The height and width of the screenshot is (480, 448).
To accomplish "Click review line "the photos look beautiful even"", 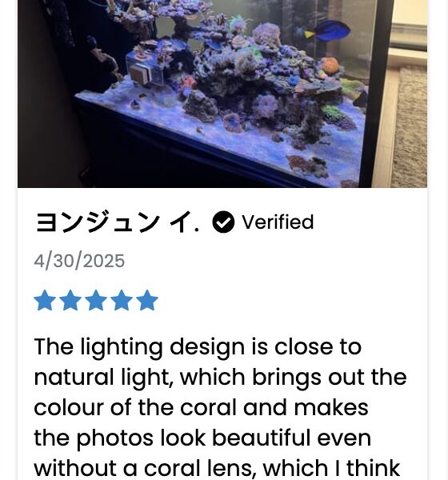I will point(202,438).
